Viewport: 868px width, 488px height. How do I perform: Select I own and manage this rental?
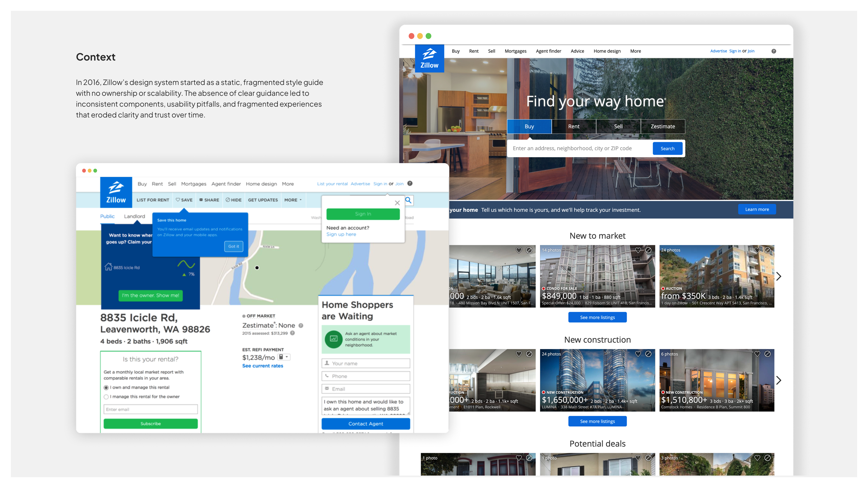click(106, 388)
